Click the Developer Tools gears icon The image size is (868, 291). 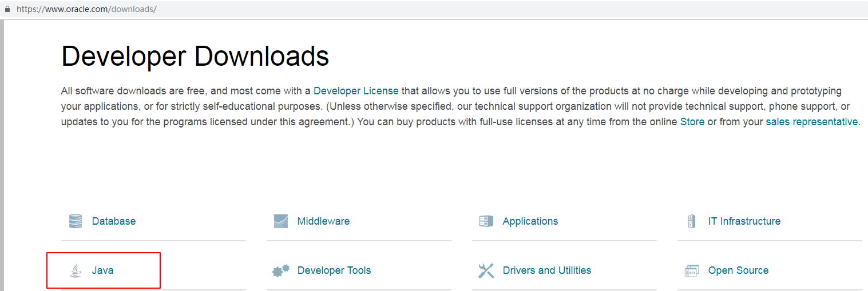coord(280,270)
